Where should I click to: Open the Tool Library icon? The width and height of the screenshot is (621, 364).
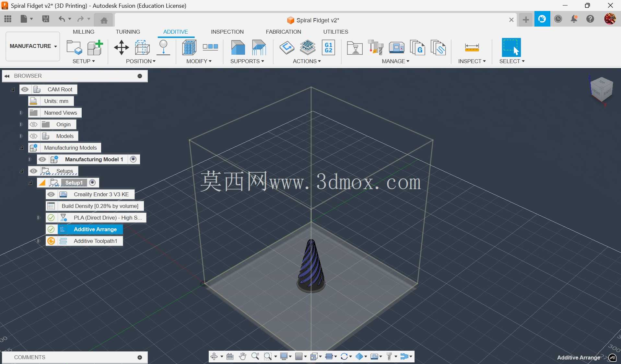tap(376, 48)
